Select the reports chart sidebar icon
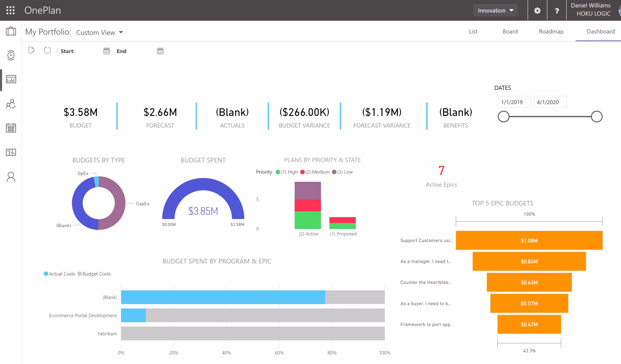The width and height of the screenshot is (621, 364). 11,79
